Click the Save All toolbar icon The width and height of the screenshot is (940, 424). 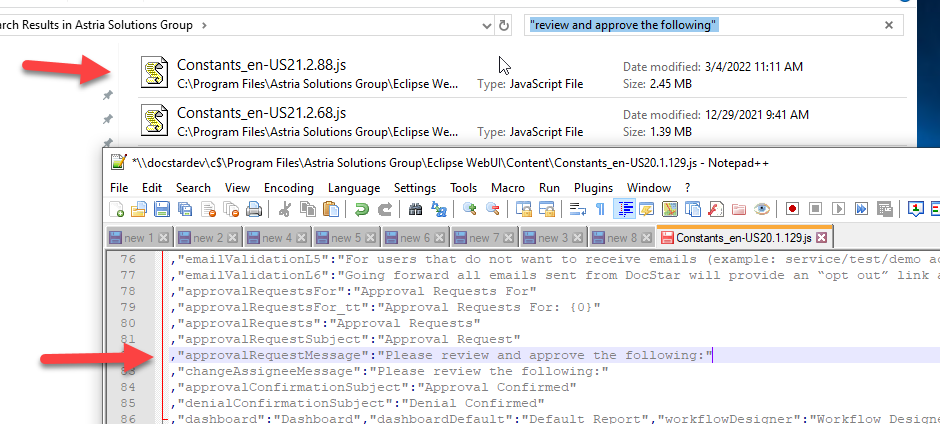click(185, 209)
